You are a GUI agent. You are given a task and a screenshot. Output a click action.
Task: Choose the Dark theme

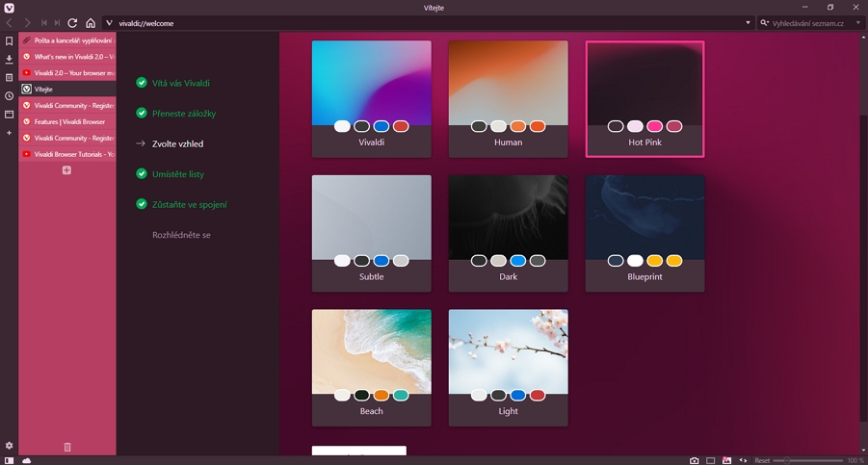point(508,233)
